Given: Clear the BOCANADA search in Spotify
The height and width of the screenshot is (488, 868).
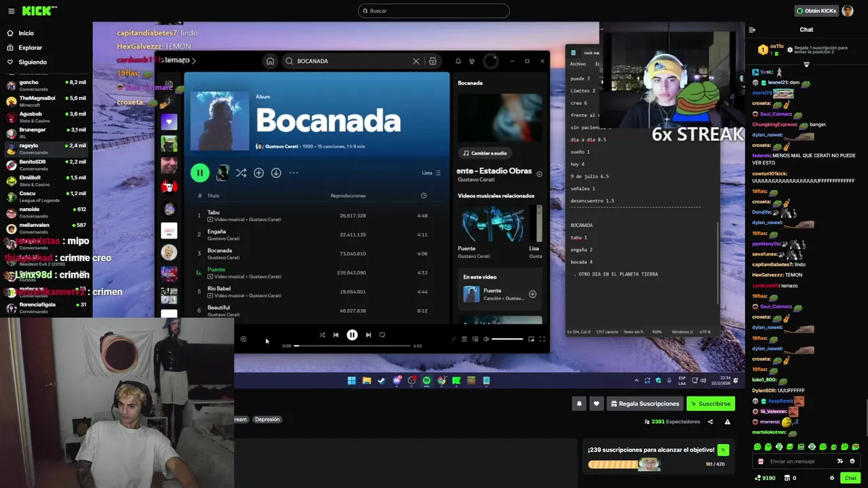Looking at the screenshot, I should pos(416,61).
